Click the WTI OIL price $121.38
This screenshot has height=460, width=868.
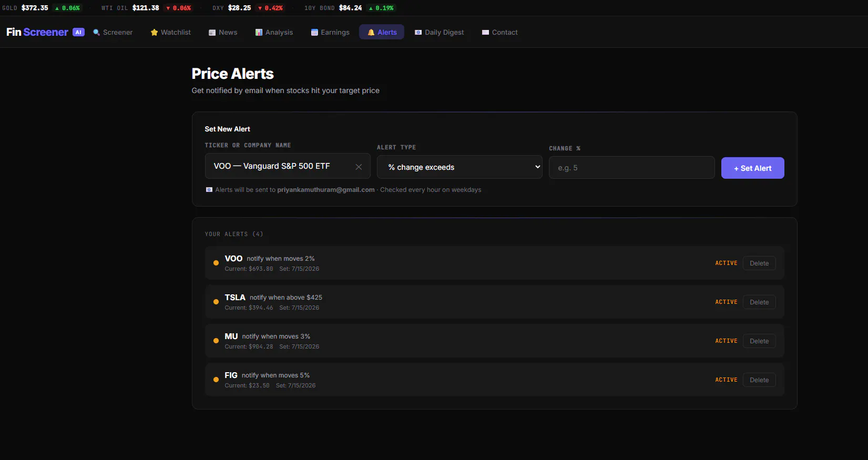pyautogui.click(x=146, y=8)
